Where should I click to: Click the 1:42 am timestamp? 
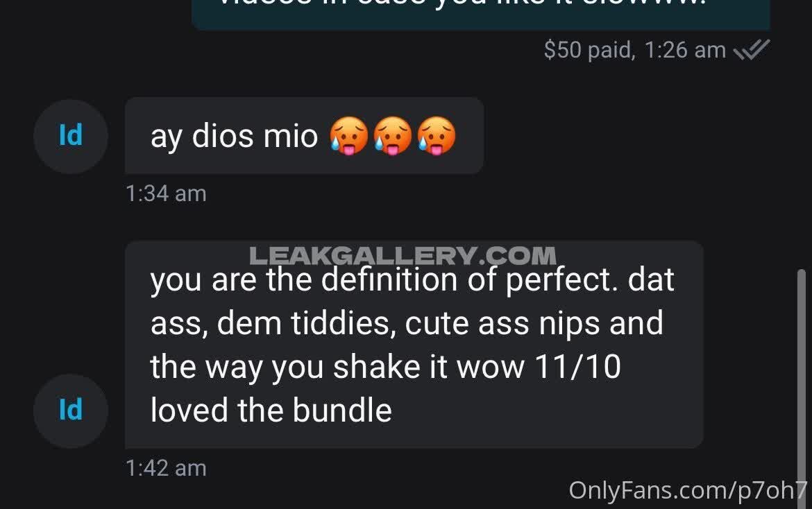coord(166,468)
